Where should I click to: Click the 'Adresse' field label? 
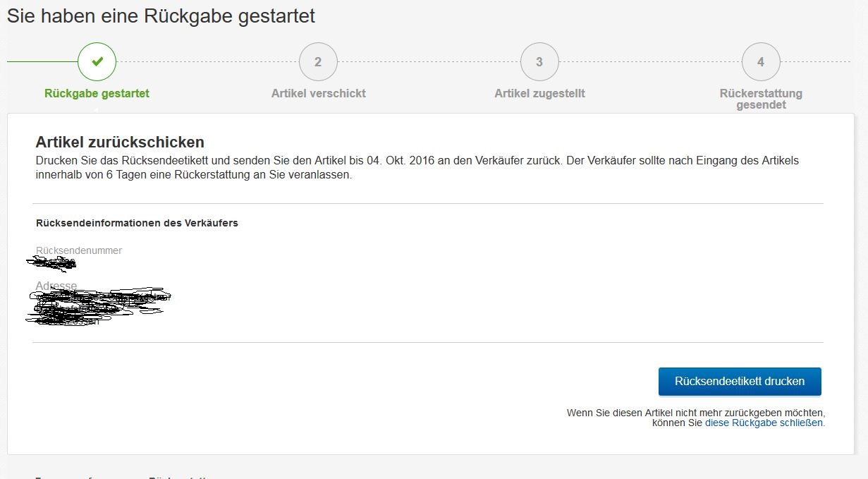(56, 286)
